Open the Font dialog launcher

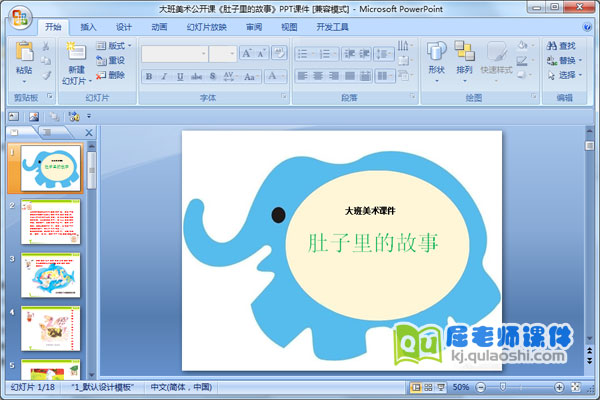284,96
